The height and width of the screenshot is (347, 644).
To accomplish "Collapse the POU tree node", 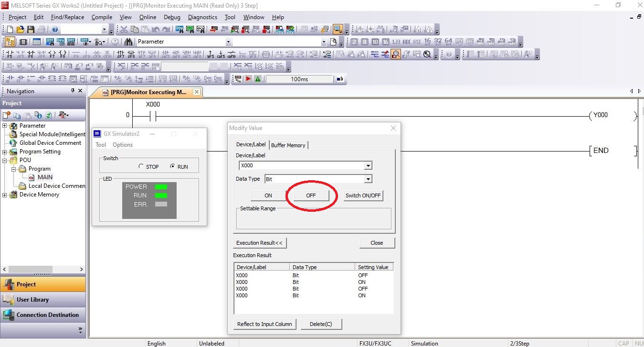I will [x=5, y=160].
